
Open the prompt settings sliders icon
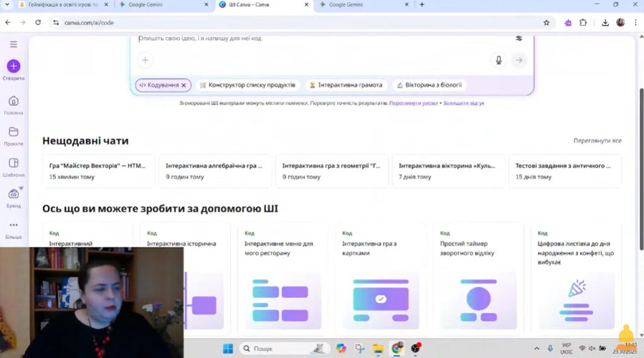(x=519, y=38)
